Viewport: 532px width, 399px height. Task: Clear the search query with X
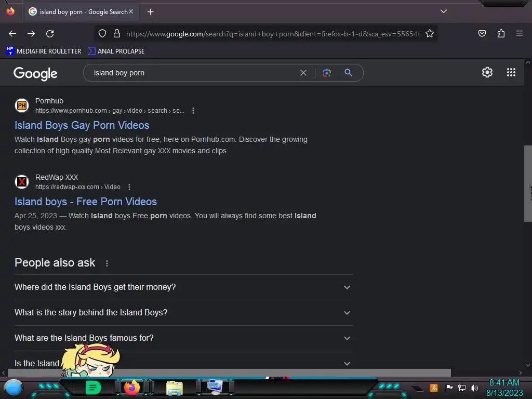tap(303, 73)
